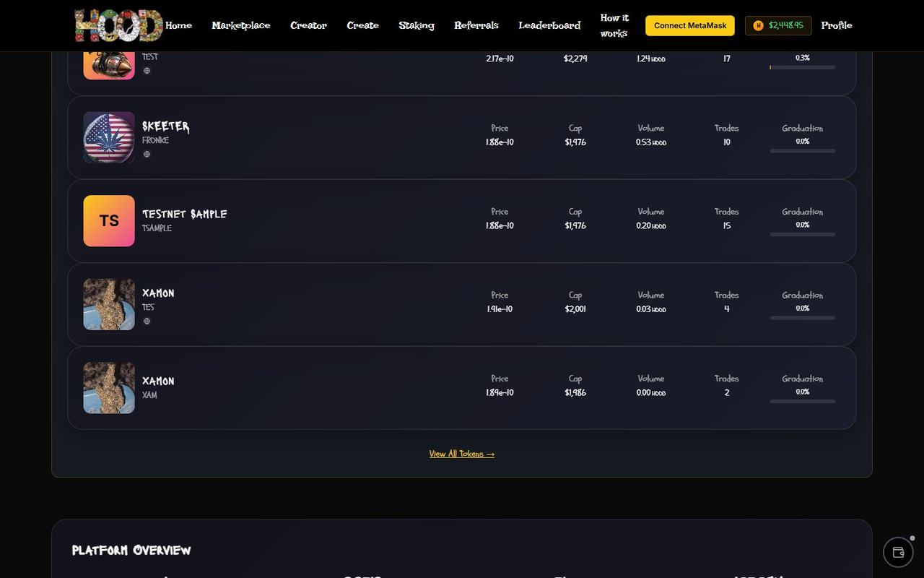Click the $1,986 cap value

pos(575,393)
